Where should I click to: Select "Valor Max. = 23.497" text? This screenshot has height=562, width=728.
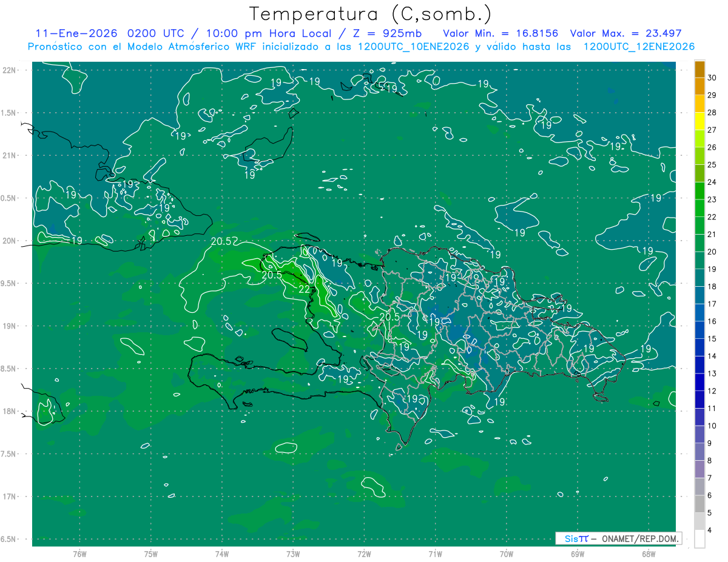(x=626, y=33)
